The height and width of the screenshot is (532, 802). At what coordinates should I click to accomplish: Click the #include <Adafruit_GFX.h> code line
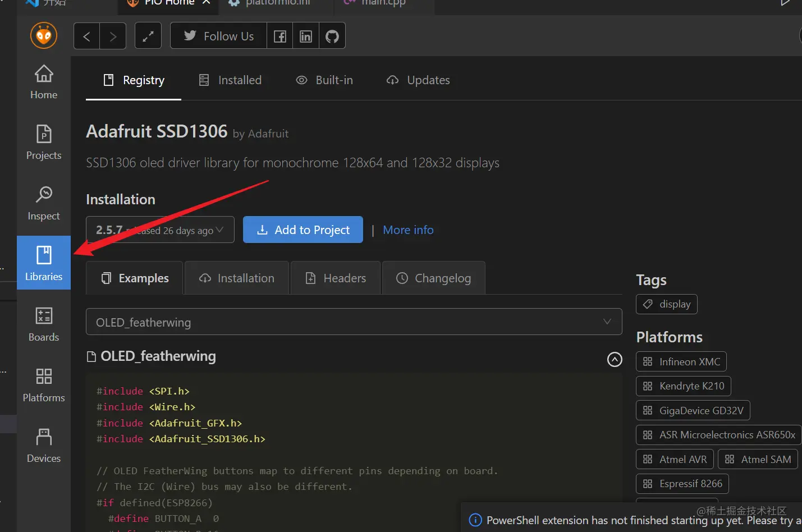(x=169, y=423)
